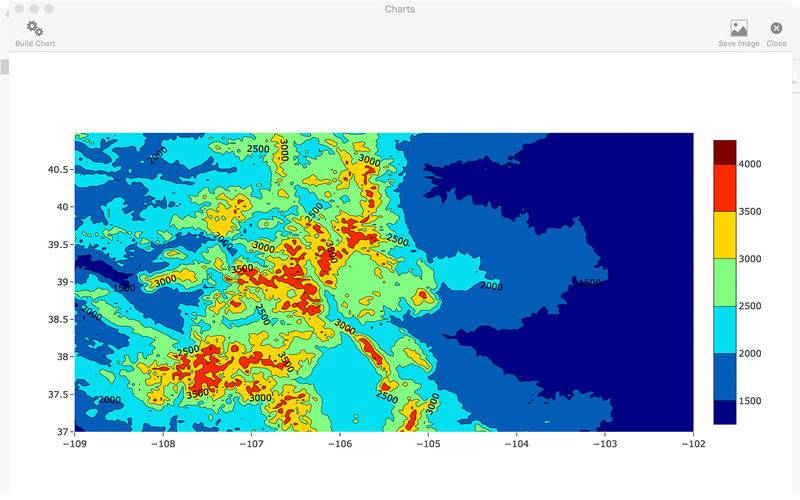Select the dark navy swatch at colorbar bottom

[x=724, y=412]
